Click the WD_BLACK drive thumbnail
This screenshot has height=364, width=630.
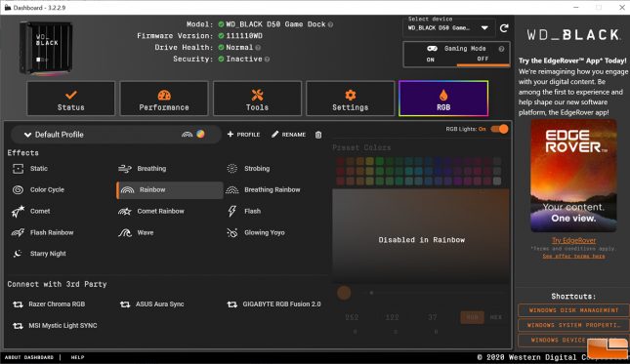pos(46,48)
